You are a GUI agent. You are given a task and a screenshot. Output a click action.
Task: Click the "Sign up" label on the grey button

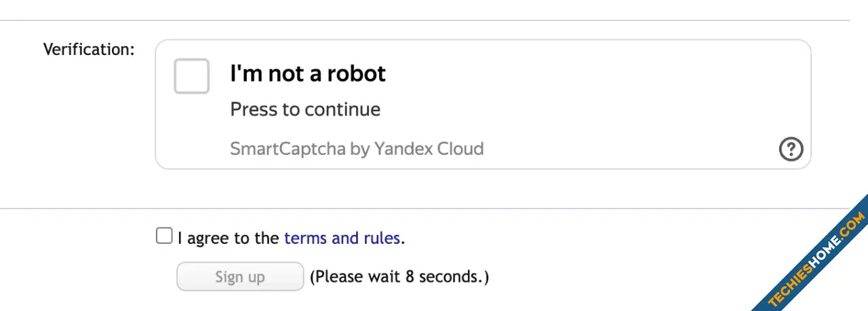click(240, 277)
